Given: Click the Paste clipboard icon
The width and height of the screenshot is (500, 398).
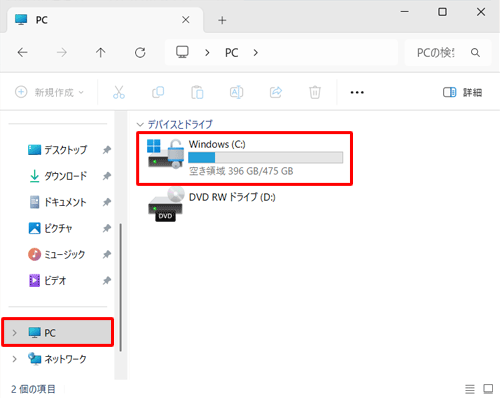Looking at the screenshot, I should click(197, 92).
